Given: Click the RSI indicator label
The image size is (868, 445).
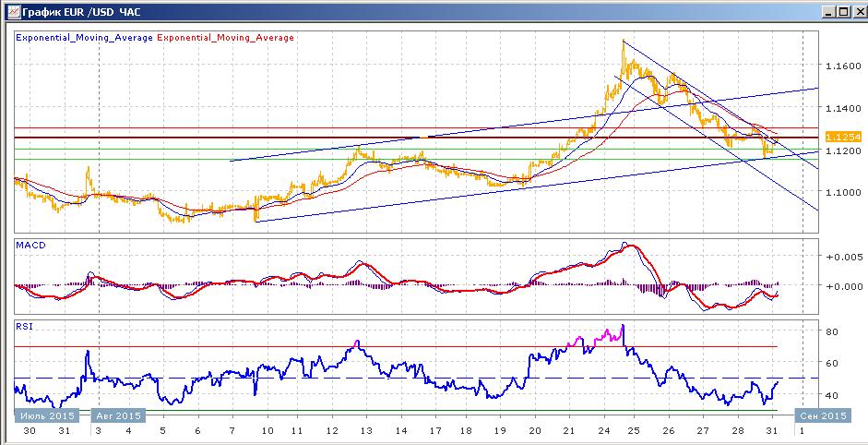Looking at the screenshot, I should point(24,327).
